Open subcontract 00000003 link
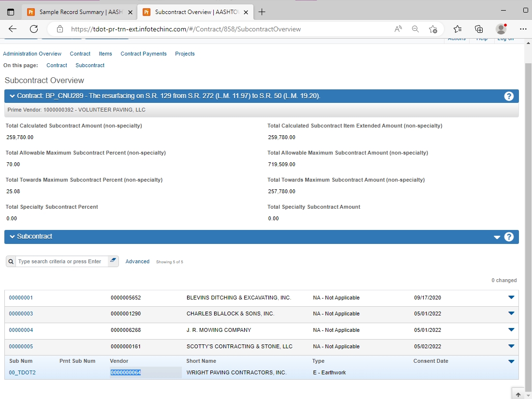The image size is (532, 399). [21, 313]
